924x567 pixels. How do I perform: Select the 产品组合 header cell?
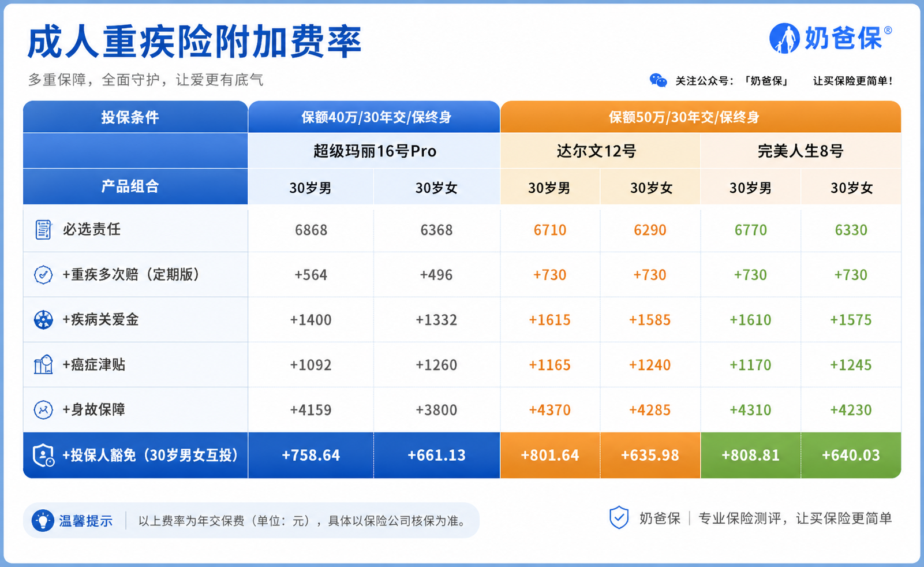136,186
